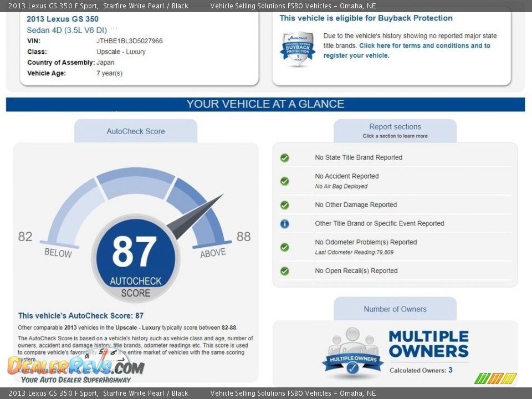Click Click a section to learn more text

pyautogui.click(x=395, y=136)
